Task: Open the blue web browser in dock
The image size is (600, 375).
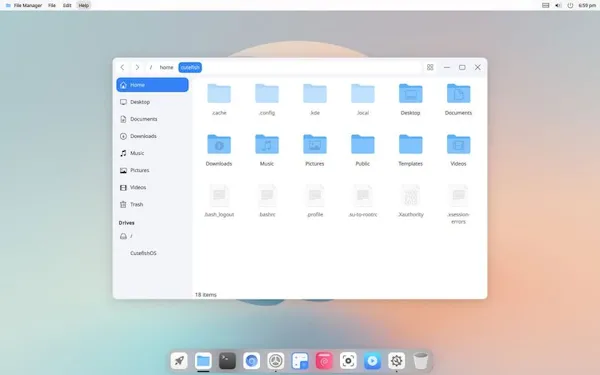Action: (251, 360)
